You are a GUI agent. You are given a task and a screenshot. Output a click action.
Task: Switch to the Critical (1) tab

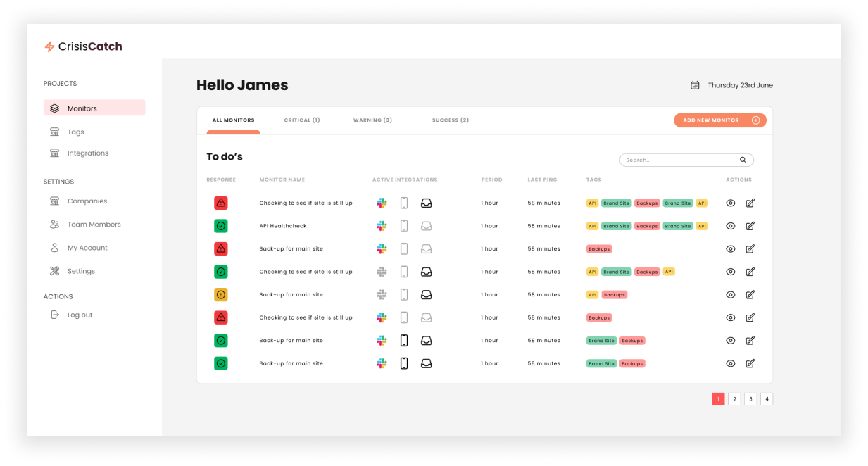click(302, 120)
